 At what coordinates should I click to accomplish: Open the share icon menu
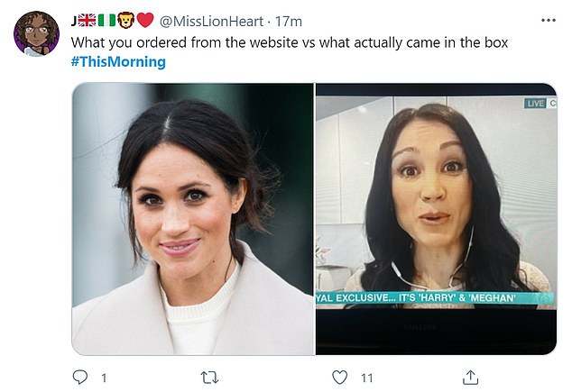pyautogui.click(x=470, y=376)
